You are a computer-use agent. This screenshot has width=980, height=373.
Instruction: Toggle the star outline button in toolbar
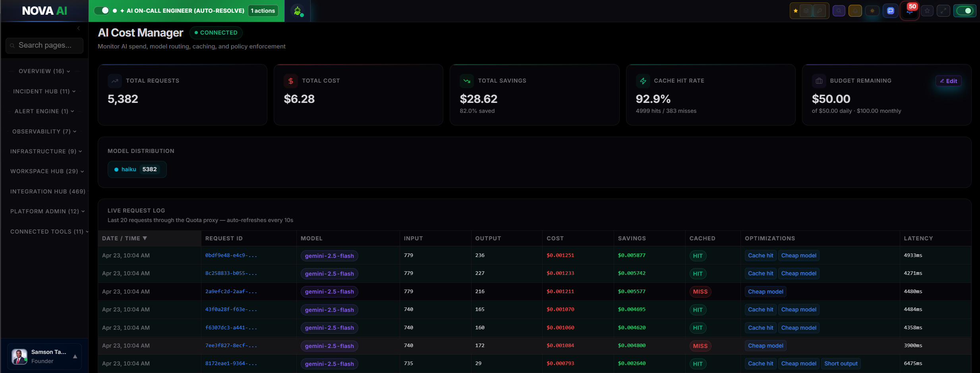[928, 11]
